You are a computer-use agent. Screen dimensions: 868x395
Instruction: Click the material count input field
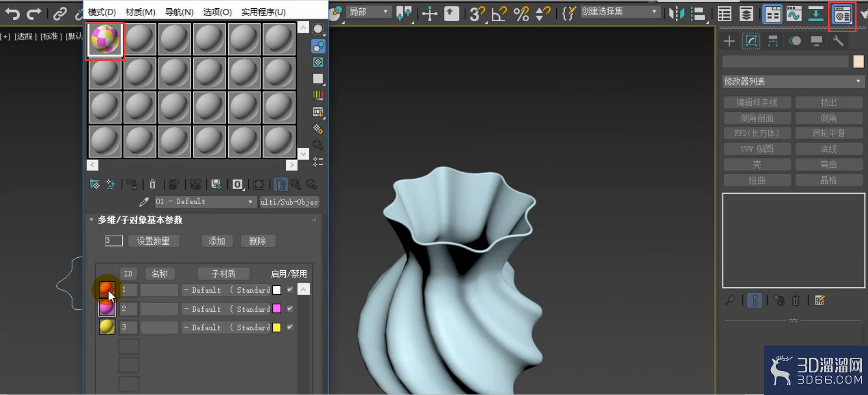[x=114, y=241]
